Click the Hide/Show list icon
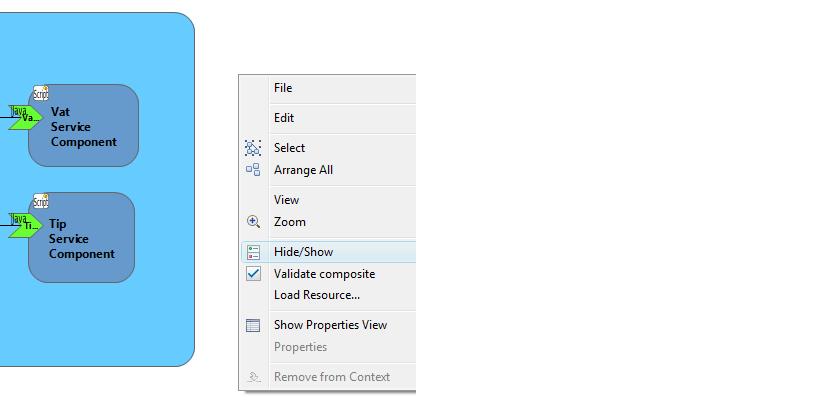834x405 pixels. tap(253, 252)
